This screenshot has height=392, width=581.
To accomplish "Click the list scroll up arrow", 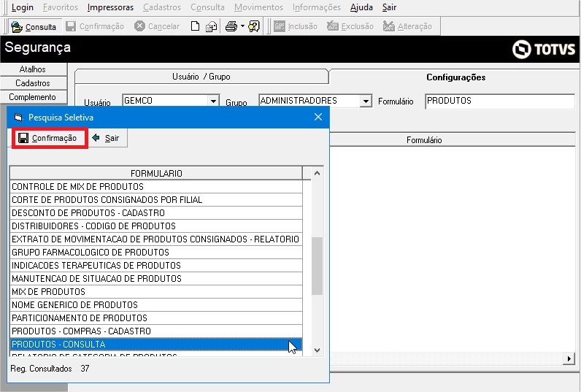I will [318, 173].
